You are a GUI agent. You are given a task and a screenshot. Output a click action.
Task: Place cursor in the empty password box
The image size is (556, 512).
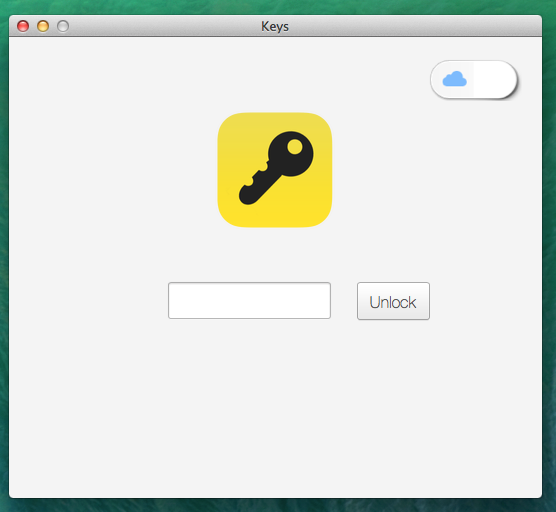click(249, 301)
